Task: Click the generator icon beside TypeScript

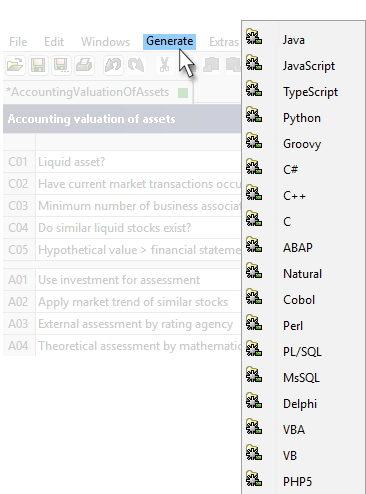Action: (x=254, y=89)
